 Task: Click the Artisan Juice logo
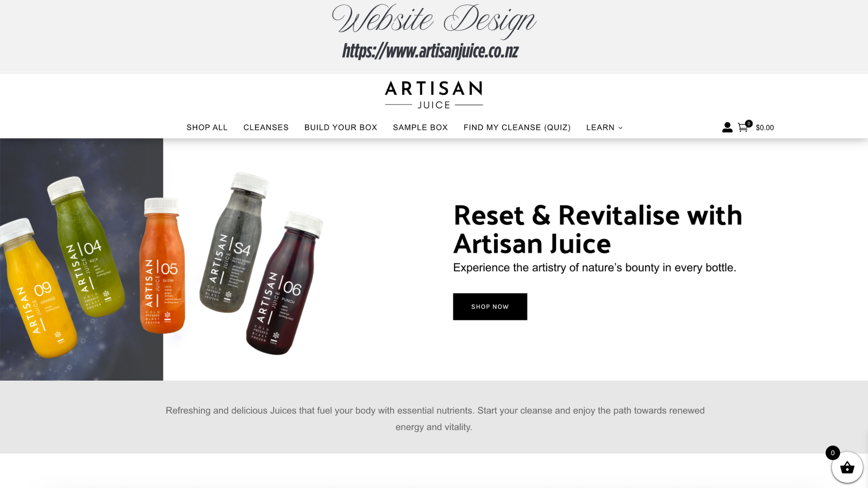point(434,95)
